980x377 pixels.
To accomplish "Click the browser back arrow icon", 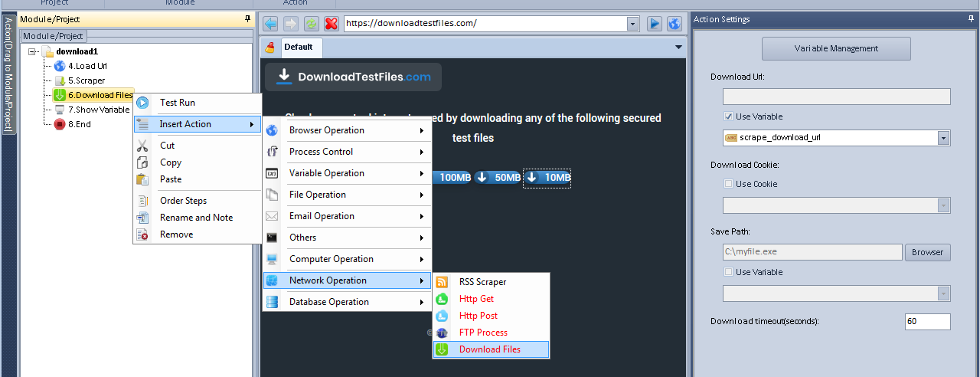I will click(271, 24).
